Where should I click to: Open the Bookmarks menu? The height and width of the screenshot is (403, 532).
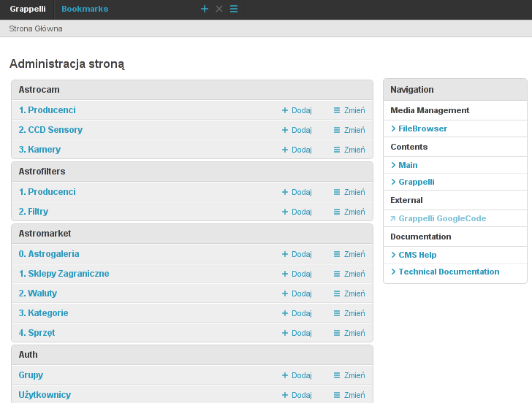85,9
